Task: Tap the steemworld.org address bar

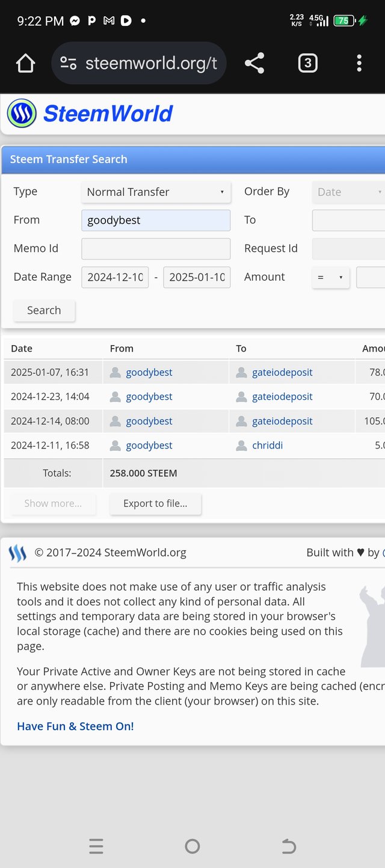Action: [x=139, y=63]
